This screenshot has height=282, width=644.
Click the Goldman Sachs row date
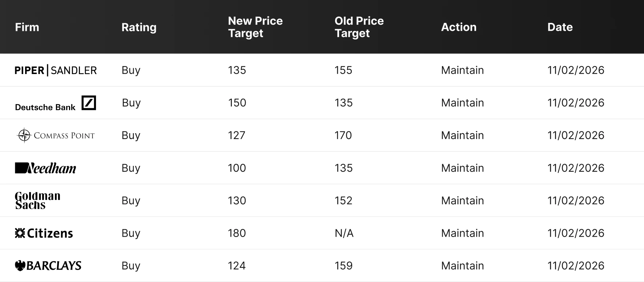[x=576, y=200]
